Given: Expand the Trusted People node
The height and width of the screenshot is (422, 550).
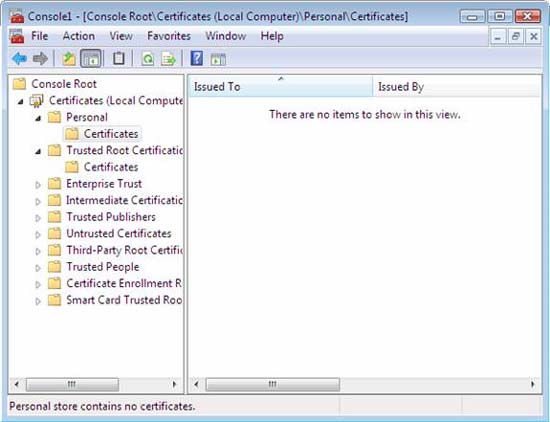Looking at the screenshot, I should 38,268.
